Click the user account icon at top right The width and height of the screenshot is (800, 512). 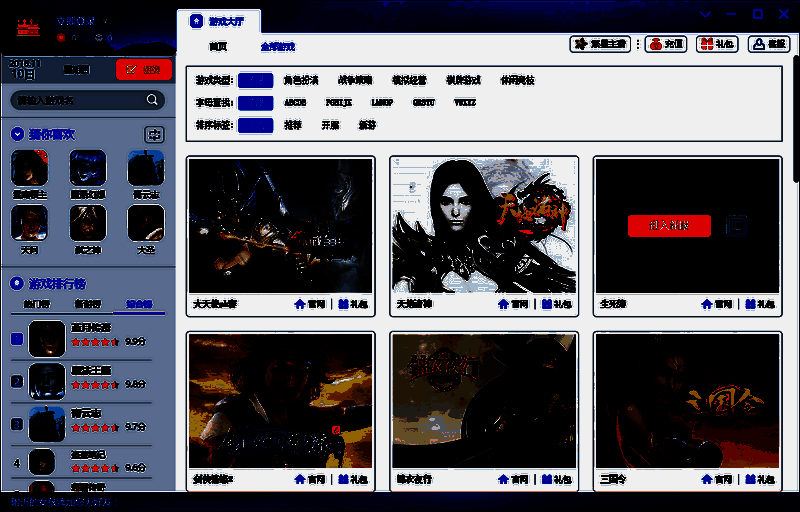click(768, 44)
